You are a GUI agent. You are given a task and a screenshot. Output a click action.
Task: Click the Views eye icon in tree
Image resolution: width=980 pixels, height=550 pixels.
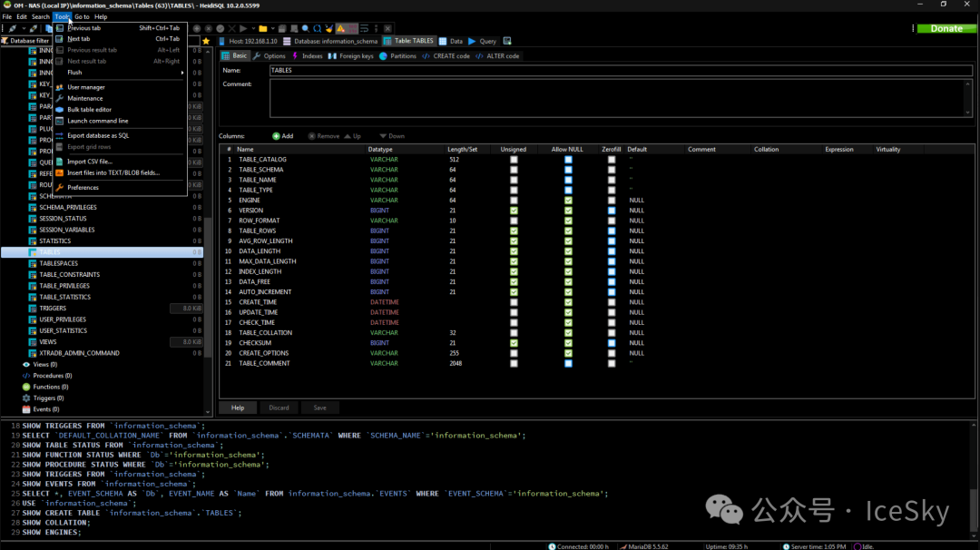[26, 364]
